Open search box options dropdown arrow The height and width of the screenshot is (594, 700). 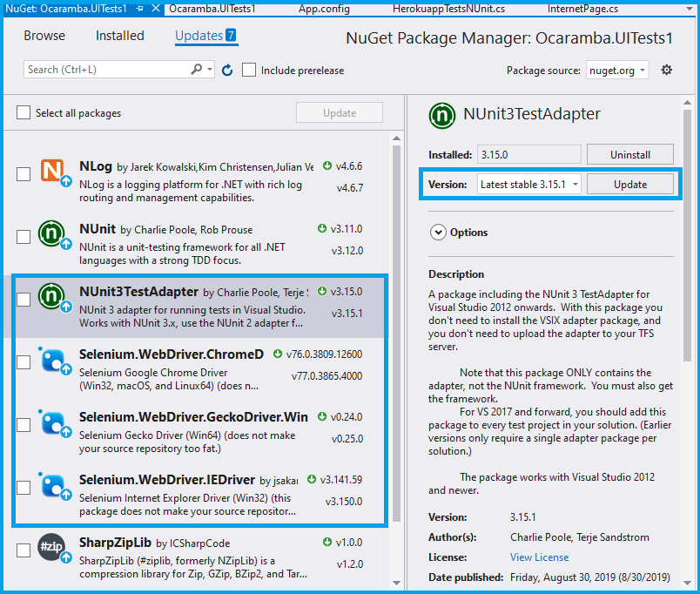[209, 69]
